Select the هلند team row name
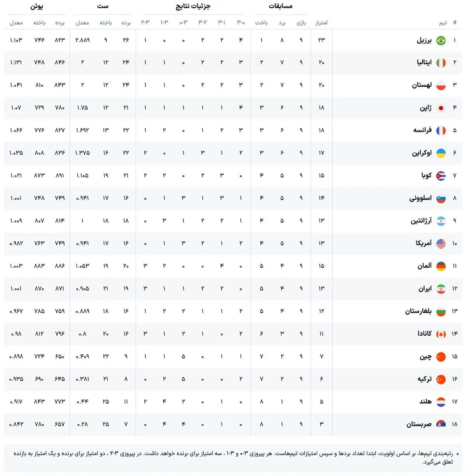 pyautogui.click(x=425, y=402)
